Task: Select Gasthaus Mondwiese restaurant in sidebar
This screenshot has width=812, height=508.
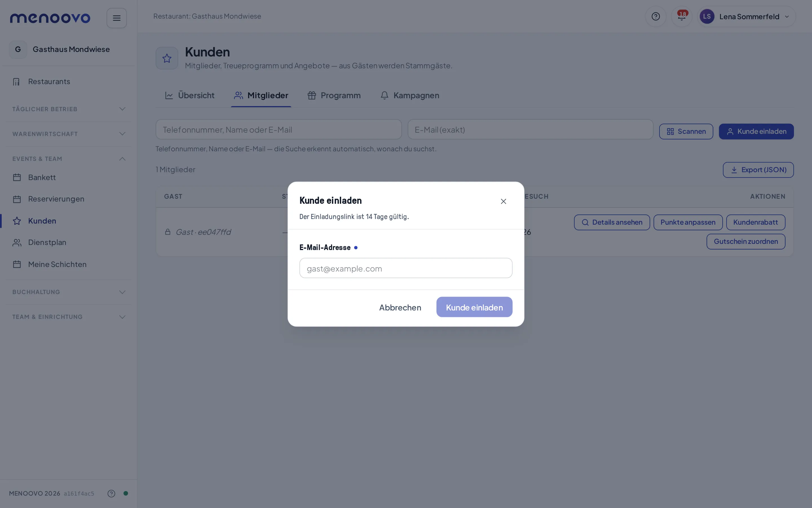Action: (x=69, y=49)
